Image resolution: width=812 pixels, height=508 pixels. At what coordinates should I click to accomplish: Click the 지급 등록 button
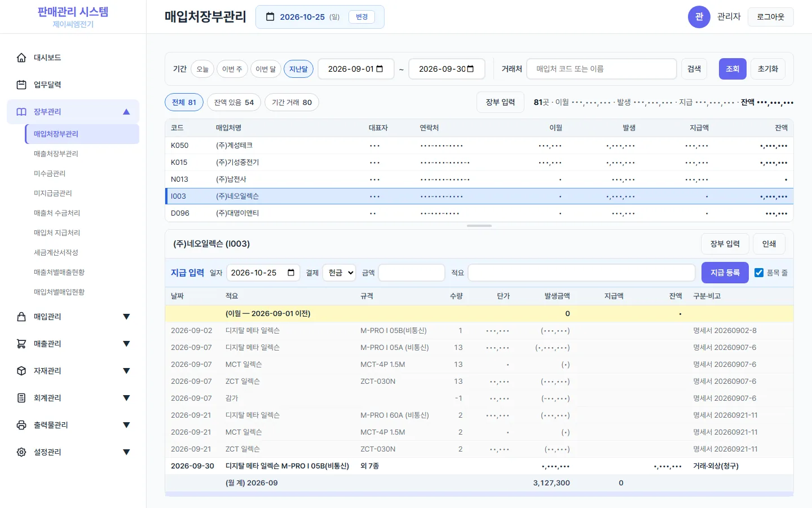725,273
